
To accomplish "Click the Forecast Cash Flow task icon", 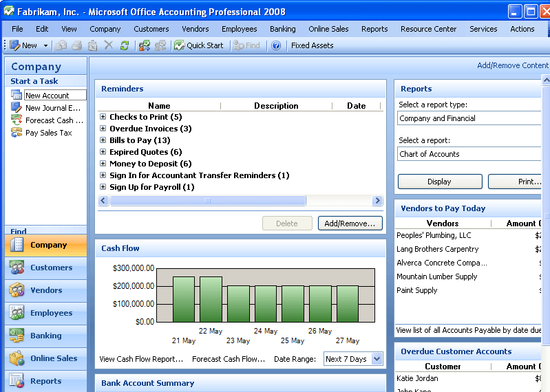I will coord(17,120).
